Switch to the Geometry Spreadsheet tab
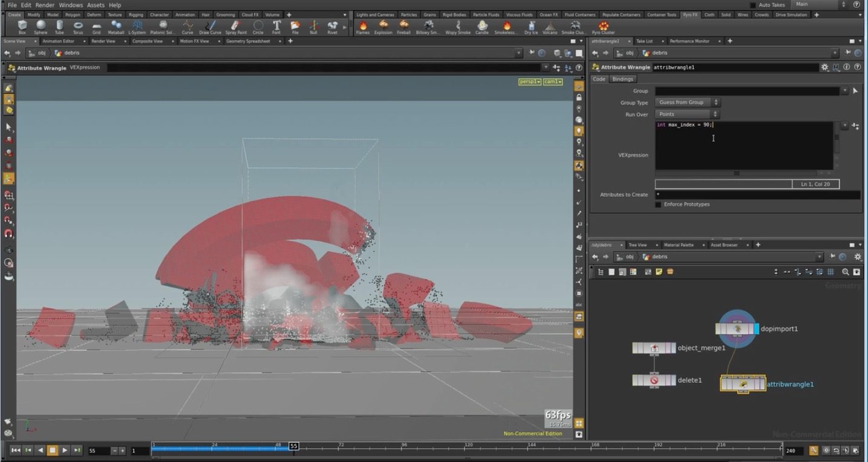 247,41
